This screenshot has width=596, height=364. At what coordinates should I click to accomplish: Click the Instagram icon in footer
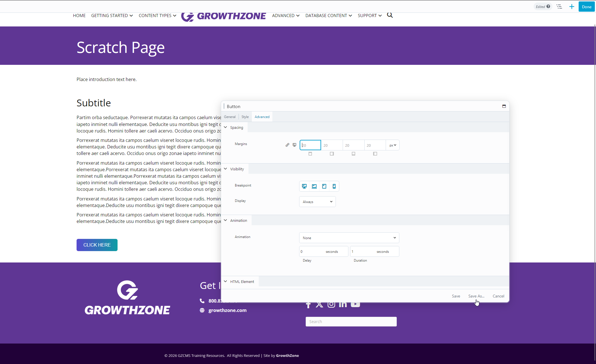coord(331,304)
